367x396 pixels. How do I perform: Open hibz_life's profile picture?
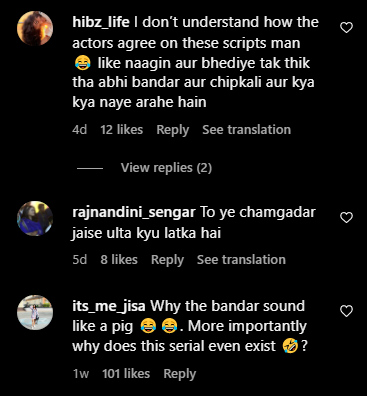click(35, 28)
